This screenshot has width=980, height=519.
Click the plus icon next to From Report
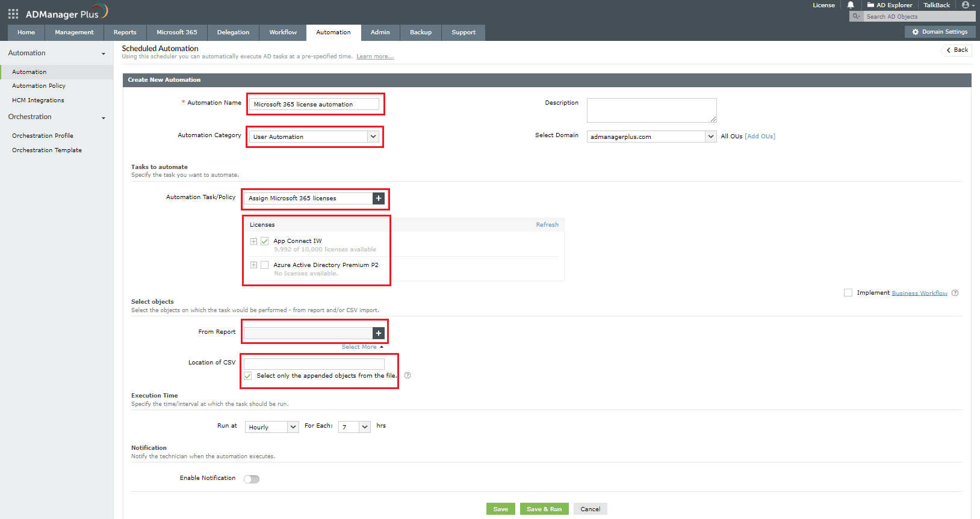[x=379, y=333]
